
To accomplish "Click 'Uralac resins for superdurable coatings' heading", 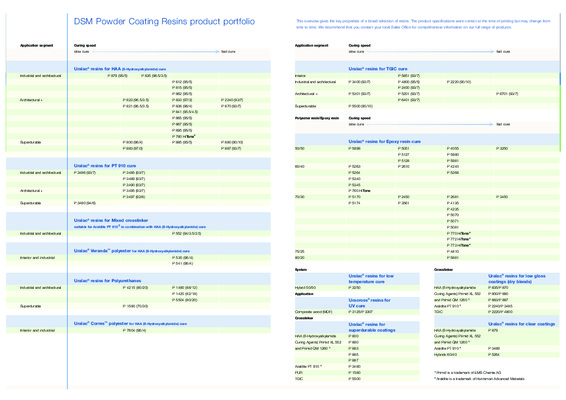I will click(x=372, y=327).
